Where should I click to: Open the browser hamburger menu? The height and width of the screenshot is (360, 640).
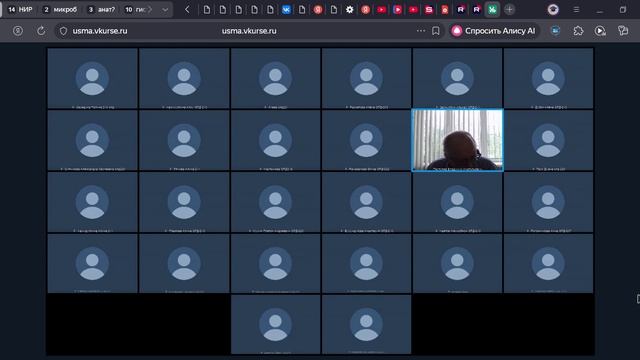576,9
